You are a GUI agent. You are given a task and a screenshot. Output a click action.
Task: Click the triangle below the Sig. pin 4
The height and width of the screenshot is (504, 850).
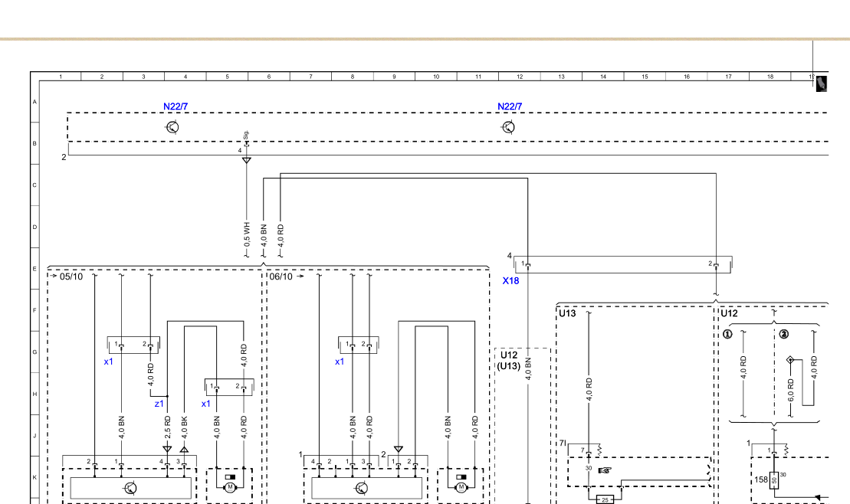247,160
